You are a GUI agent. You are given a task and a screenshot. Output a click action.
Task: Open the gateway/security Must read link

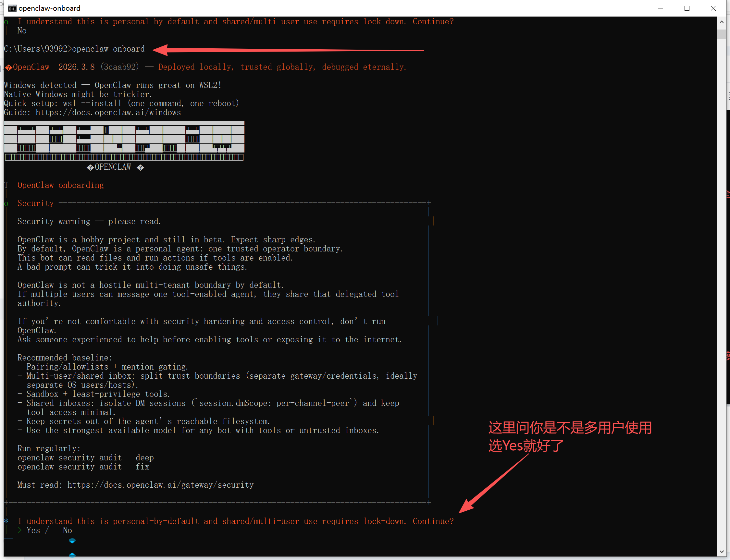point(160,485)
